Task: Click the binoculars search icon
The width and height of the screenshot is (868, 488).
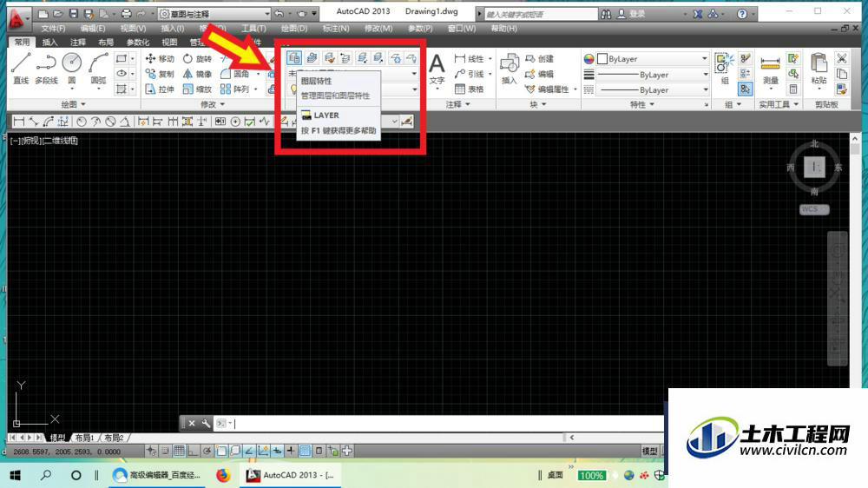Action: click(x=606, y=14)
